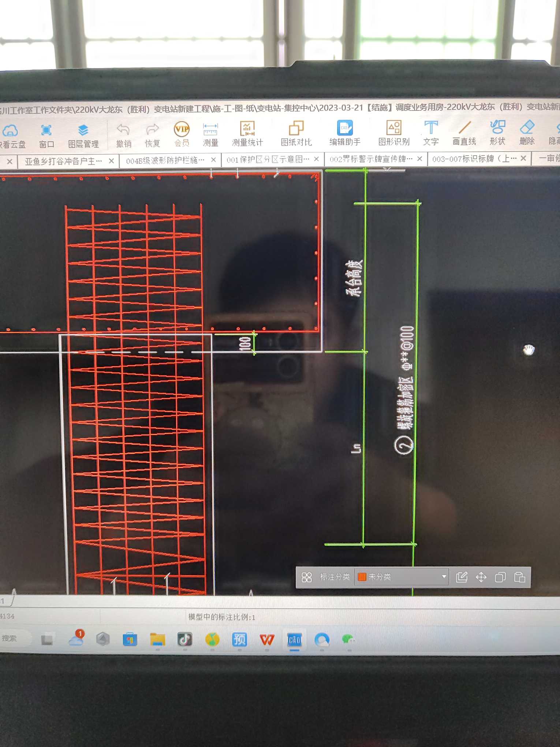Open the WPS Office taskbar icon
The image size is (560, 747).
tap(267, 640)
